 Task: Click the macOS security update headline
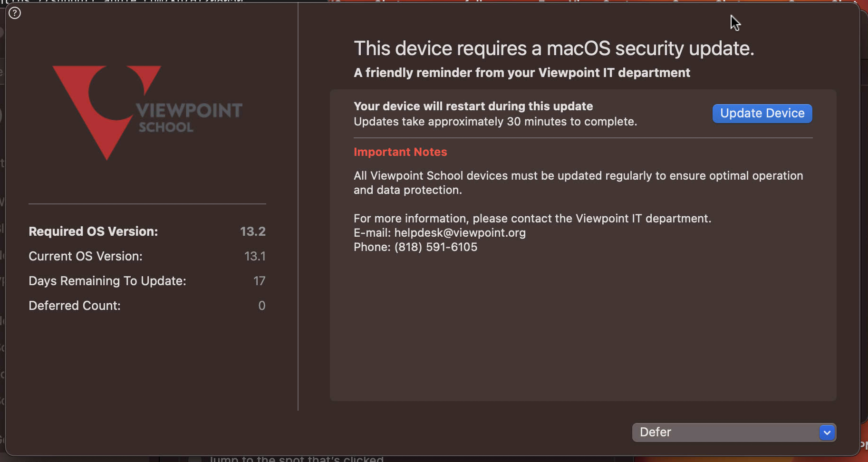(x=554, y=48)
